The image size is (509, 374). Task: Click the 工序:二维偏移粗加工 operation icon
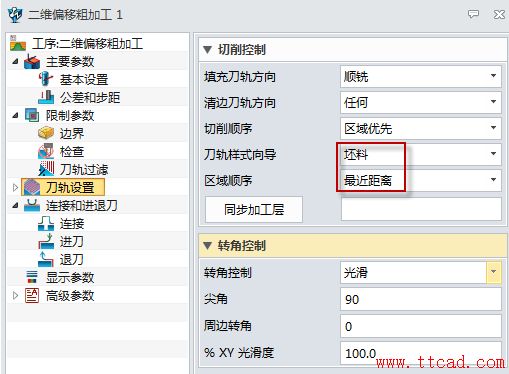(18, 43)
